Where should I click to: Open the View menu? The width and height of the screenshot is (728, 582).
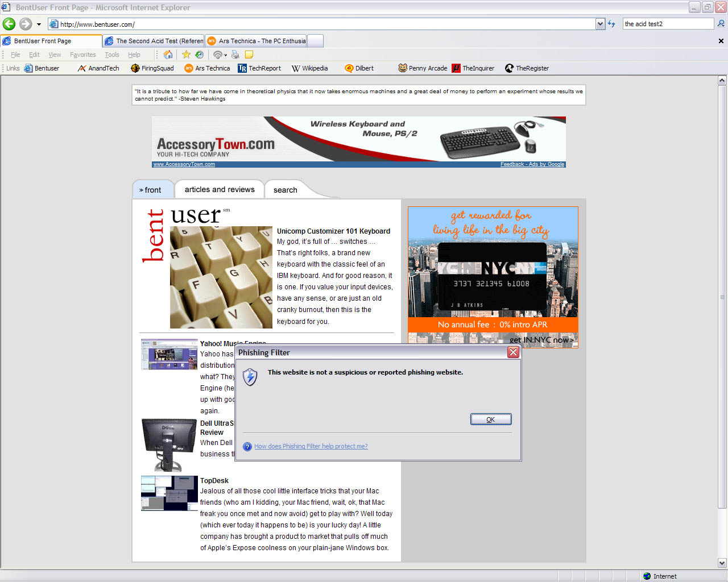point(55,55)
